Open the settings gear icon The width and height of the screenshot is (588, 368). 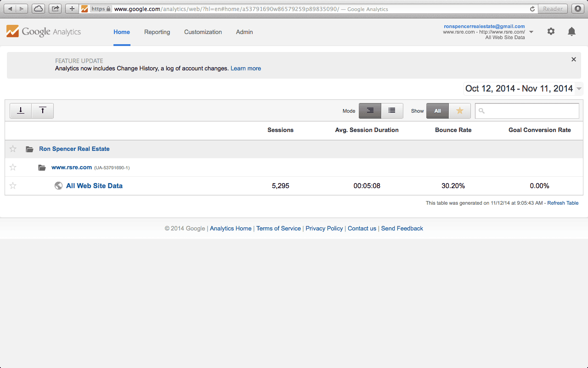[551, 31]
